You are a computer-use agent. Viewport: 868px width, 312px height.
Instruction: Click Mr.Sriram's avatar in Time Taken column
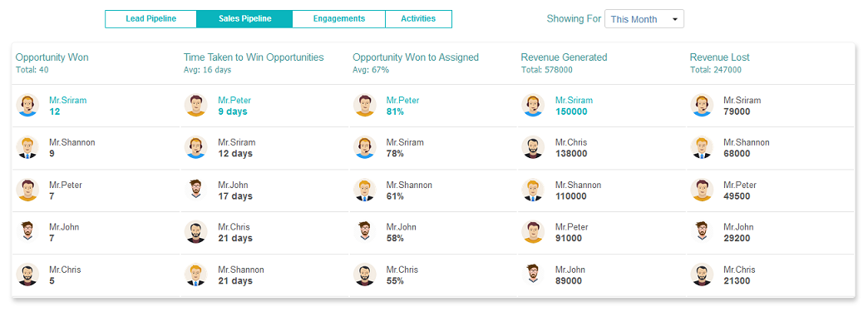[195, 147]
